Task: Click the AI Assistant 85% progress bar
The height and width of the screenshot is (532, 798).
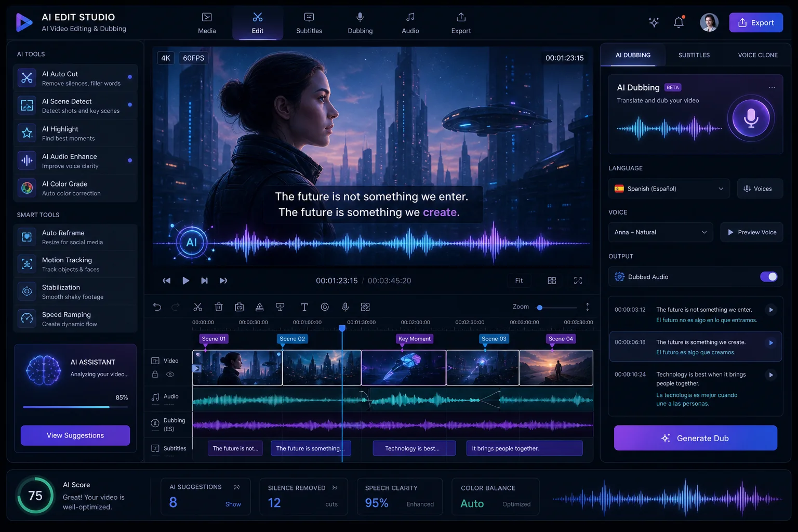Action: 75,407
